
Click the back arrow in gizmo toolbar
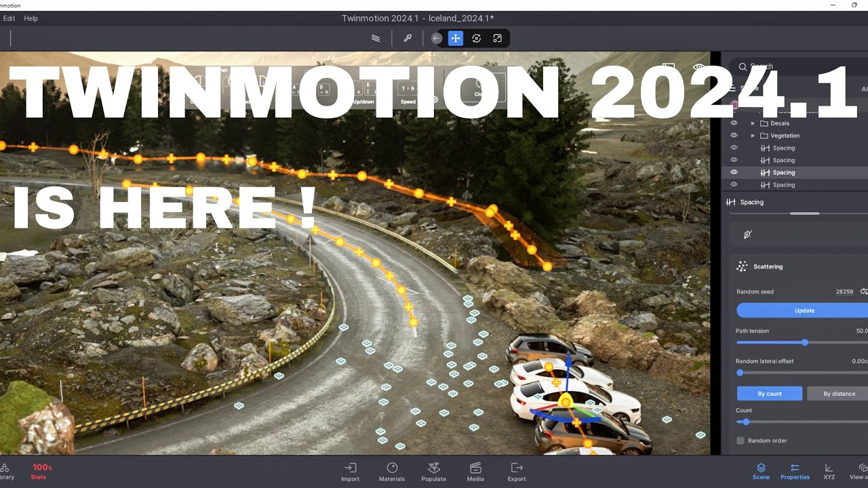coord(437,39)
